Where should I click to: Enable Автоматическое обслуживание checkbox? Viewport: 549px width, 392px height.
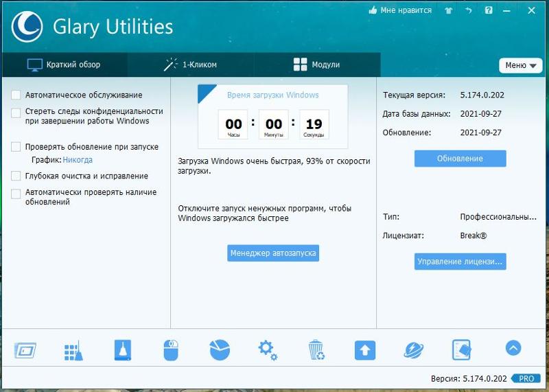point(16,95)
